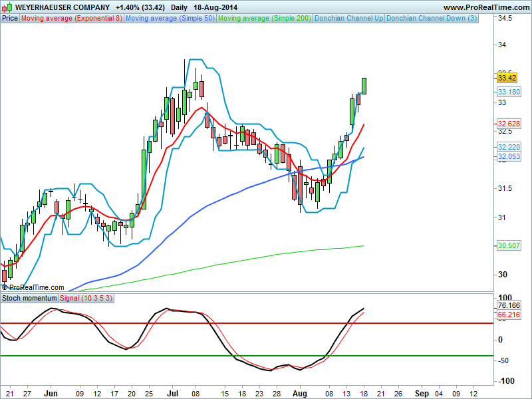Click the Stoch momentum indicator label

coord(29,298)
